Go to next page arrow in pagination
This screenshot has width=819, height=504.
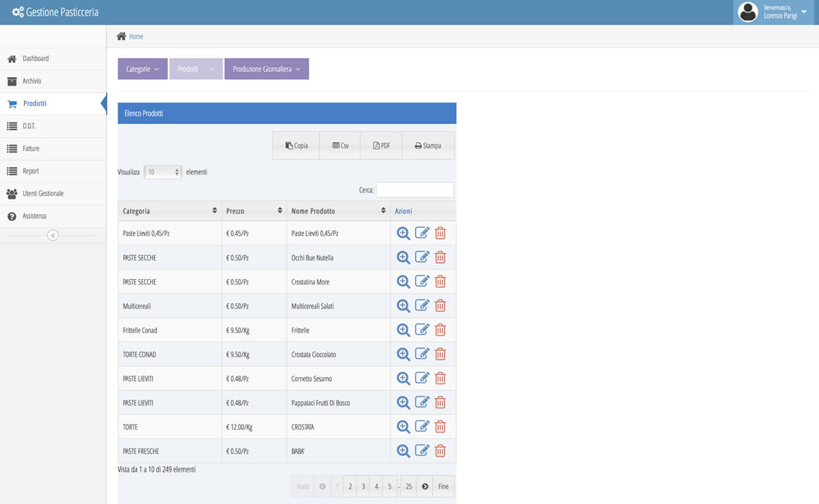[x=425, y=486]
